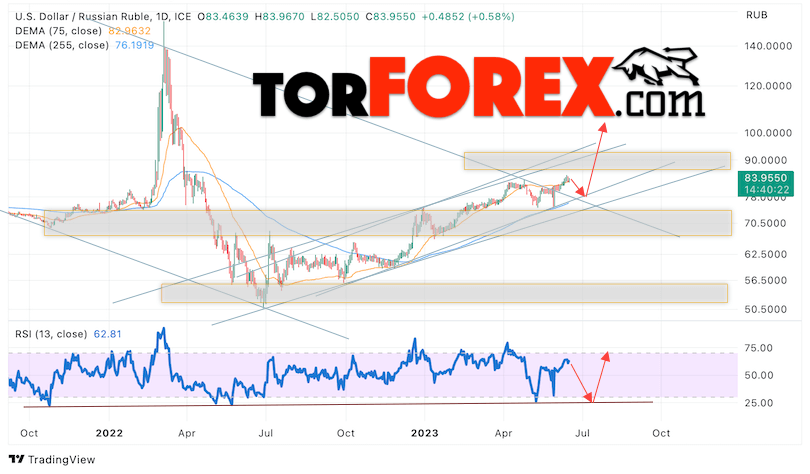Click the high value H83.9670

279,17
